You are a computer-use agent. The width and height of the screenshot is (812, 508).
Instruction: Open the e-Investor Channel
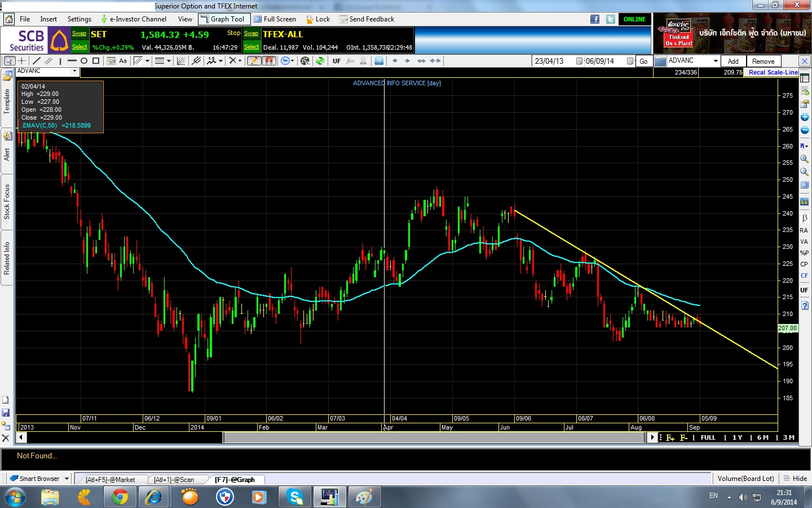133,19
